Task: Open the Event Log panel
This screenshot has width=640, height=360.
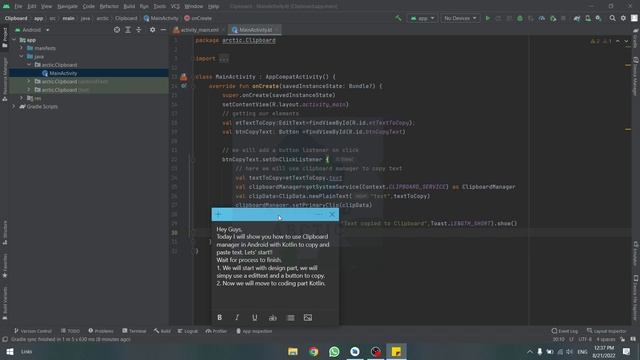Action: (564, 331)
